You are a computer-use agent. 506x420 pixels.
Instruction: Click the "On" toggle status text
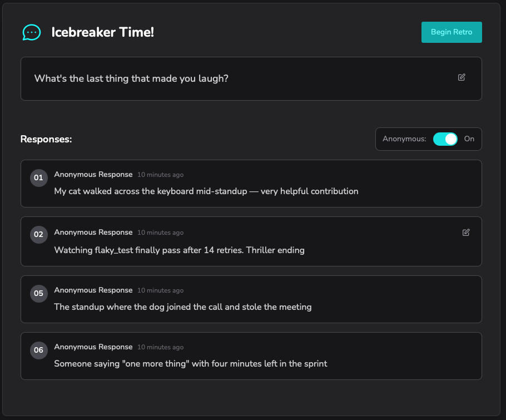point(469,139)
